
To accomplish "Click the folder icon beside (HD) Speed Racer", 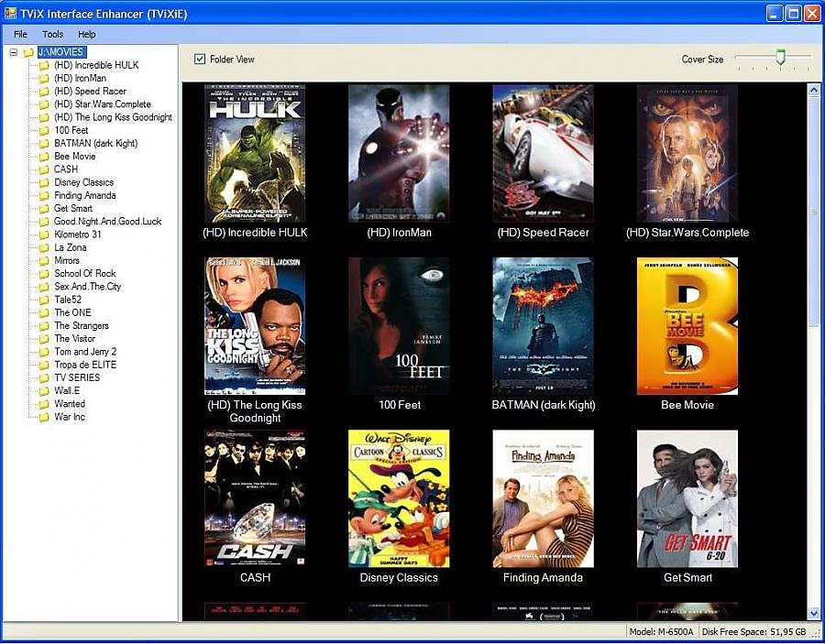I will pyautogui.click(x=44, y=92).
